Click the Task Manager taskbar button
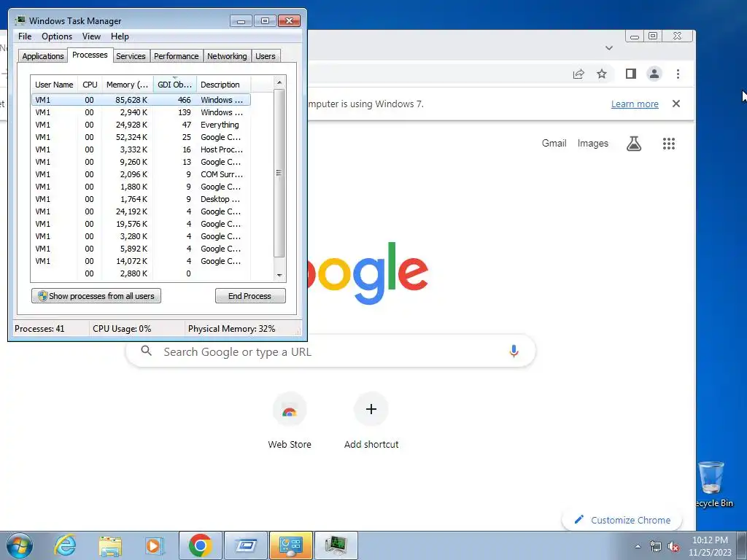 pyautogui.click(x=336, y=545)
